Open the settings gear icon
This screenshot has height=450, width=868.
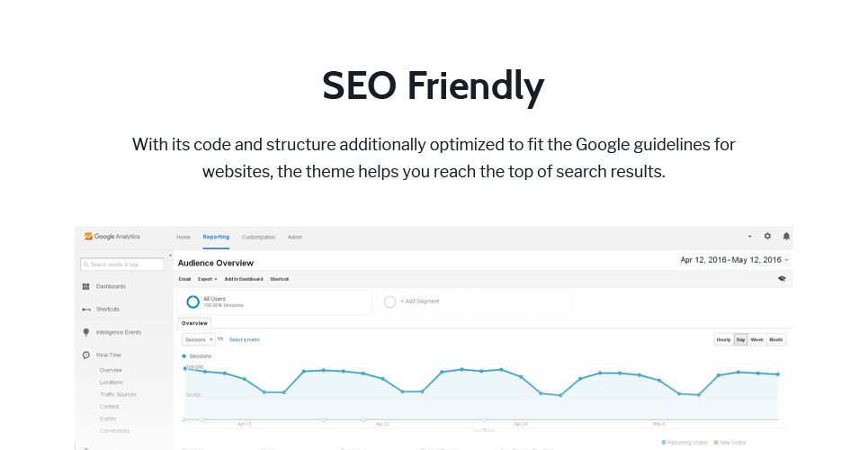pos(767,236)
